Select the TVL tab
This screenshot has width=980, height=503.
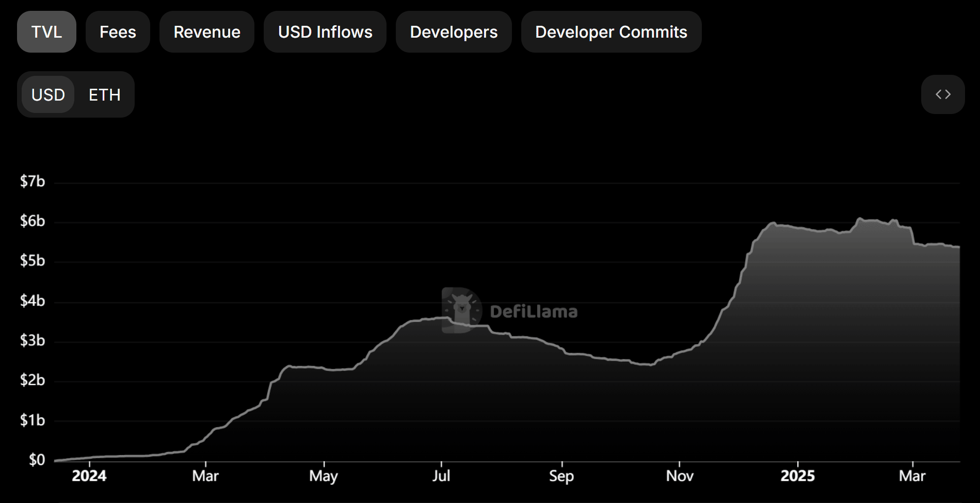click(46, 32)
